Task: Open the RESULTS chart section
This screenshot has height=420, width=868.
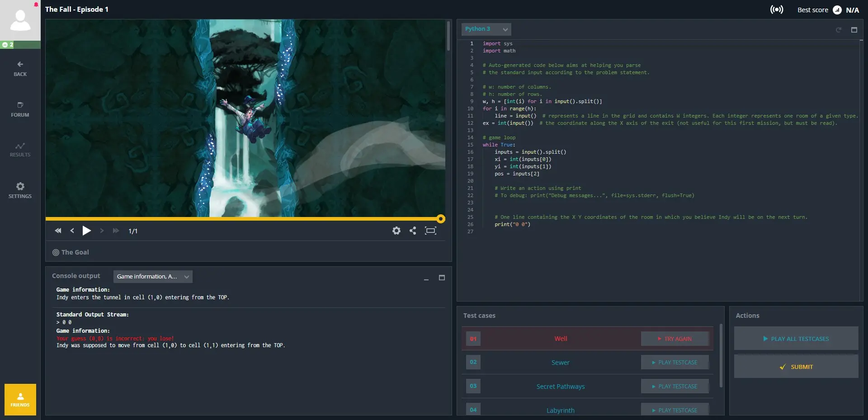Action: 20,150
